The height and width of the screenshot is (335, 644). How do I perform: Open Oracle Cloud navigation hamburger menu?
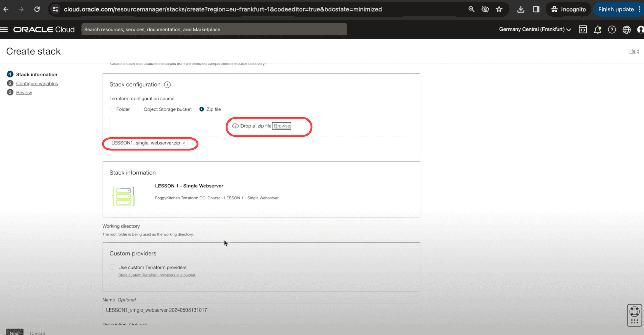click(x=4, y=29)
